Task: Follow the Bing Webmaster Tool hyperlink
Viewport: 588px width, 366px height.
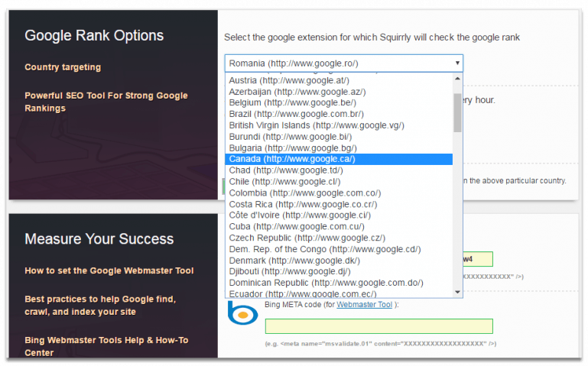Action: click(x=364, y=305)
